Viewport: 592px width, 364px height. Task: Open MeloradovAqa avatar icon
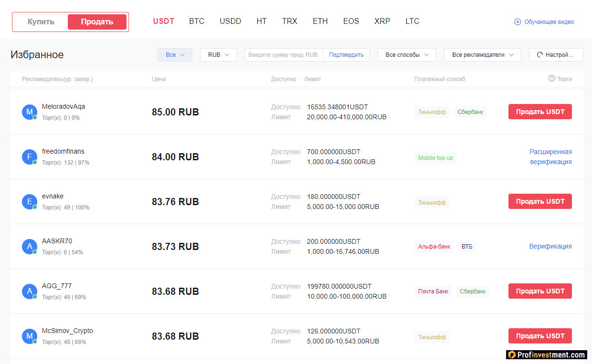pyautogui.click(x=30, y=112)
